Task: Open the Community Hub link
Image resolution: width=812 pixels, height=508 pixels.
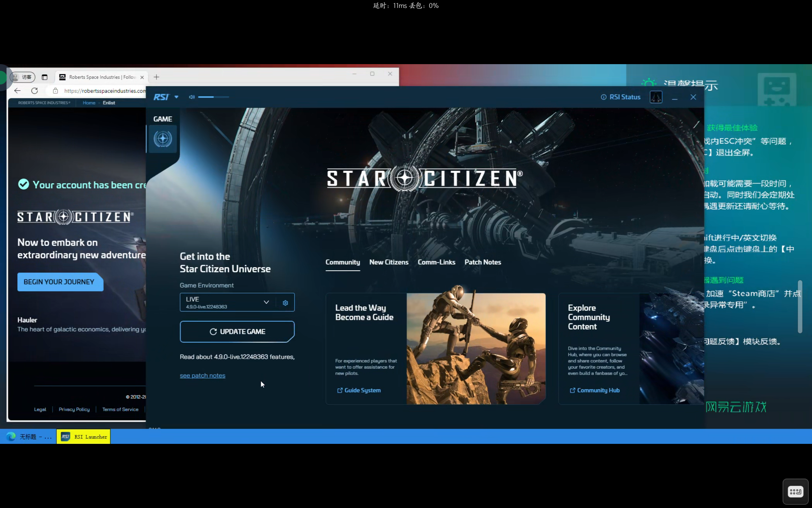Action: point(595,391)
